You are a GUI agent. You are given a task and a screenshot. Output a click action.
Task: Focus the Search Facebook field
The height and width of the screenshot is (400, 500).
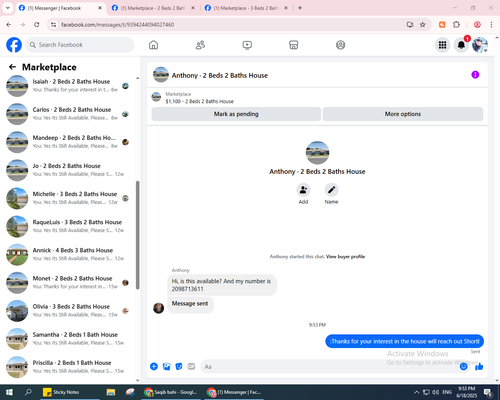pyautogui.click(x=80, y=45)
